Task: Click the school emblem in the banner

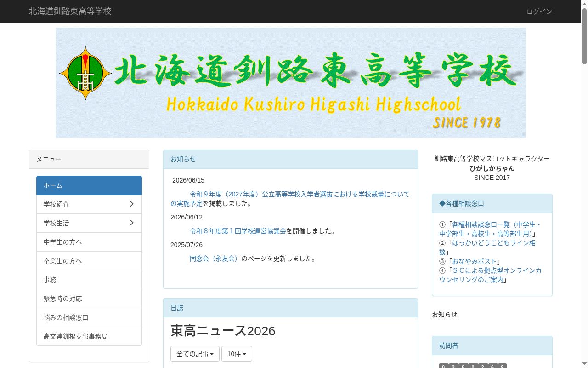Action: pyautogui.click(x=85, y=73)
